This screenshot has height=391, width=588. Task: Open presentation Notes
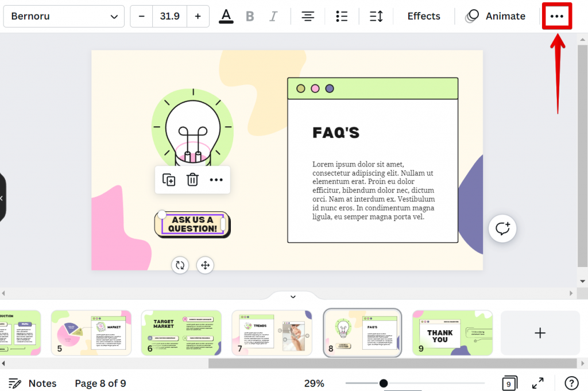[x=32, y=383]
